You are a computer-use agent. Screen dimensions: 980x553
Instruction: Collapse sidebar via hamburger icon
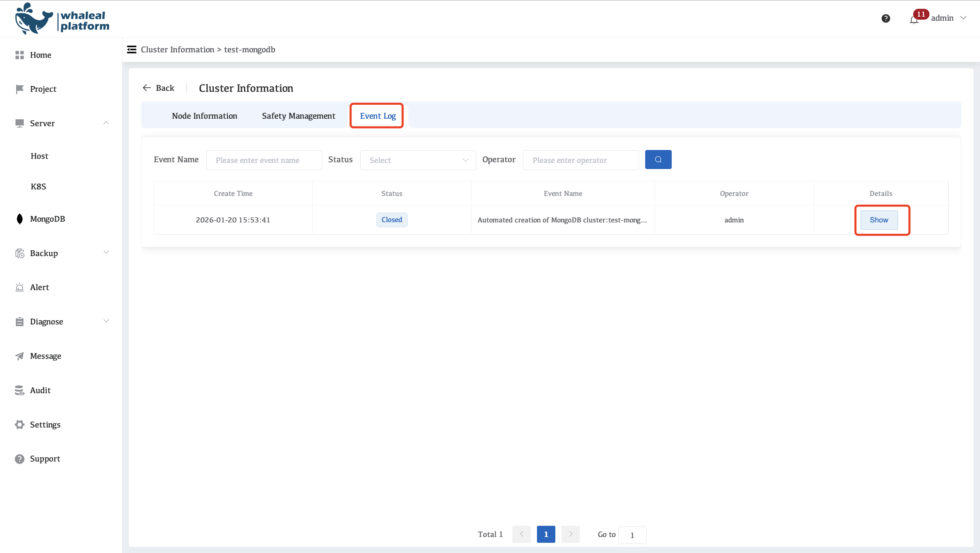click(132, 49)
